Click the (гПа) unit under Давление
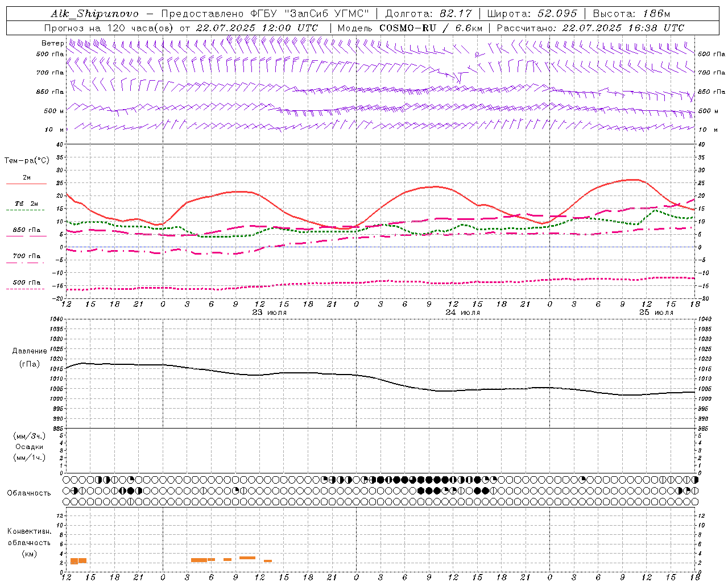728x582 pixels. 30,364
